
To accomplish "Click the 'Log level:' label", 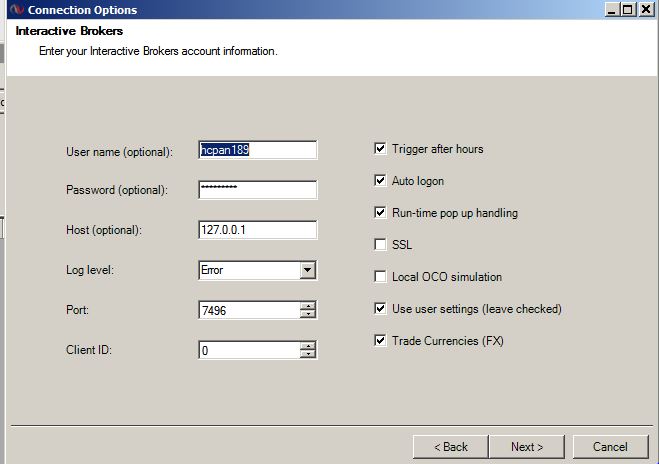I will (90, 270).
